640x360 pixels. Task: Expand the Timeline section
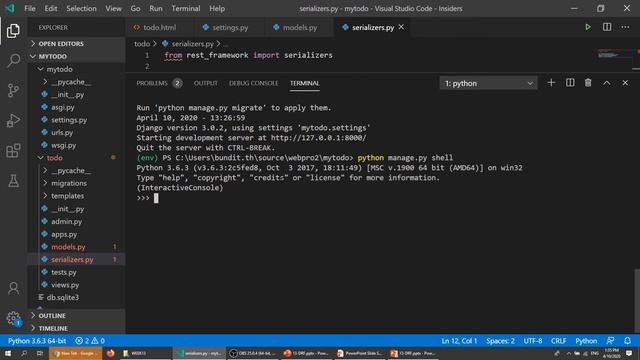pyautogui.click(x=76, y=328)
